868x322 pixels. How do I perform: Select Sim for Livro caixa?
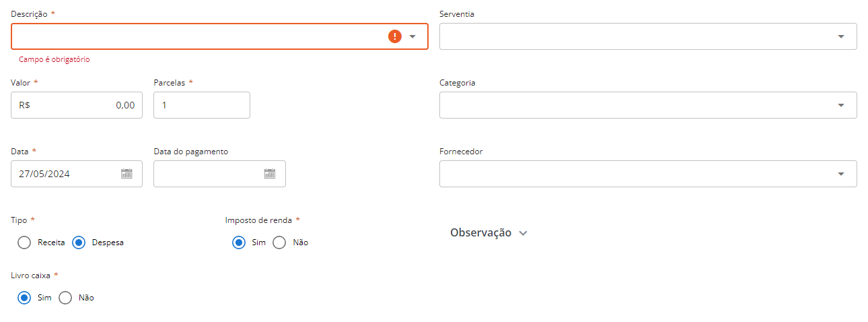24,298
